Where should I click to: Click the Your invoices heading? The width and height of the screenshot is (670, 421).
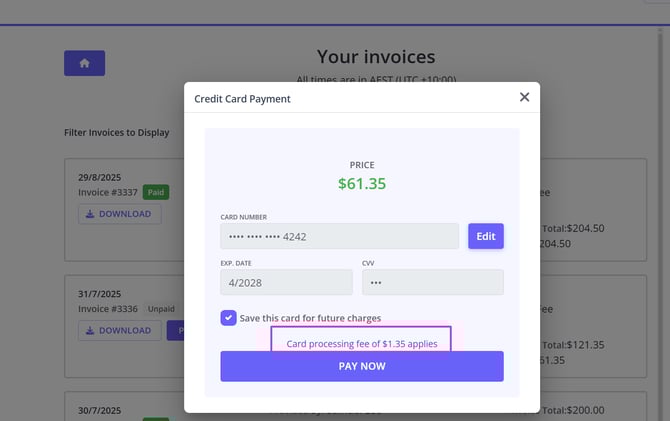pos(375,56)
